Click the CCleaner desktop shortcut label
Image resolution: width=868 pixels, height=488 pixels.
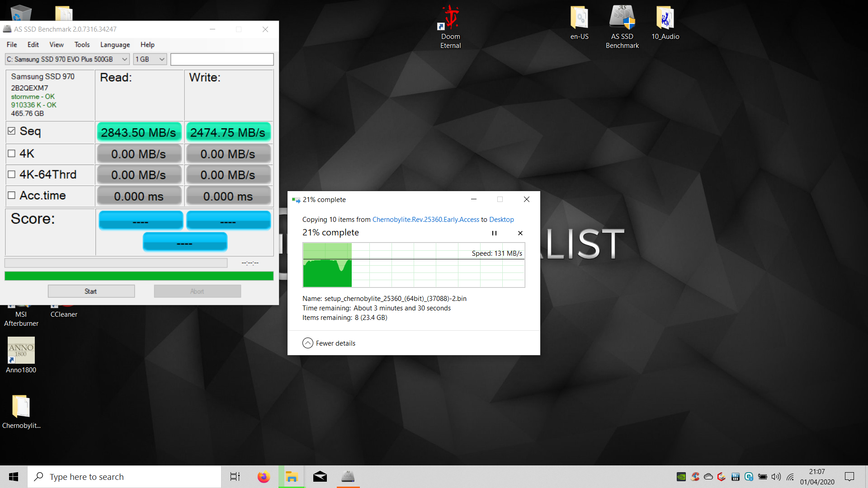pyautogui.click(x=64, y=314)
